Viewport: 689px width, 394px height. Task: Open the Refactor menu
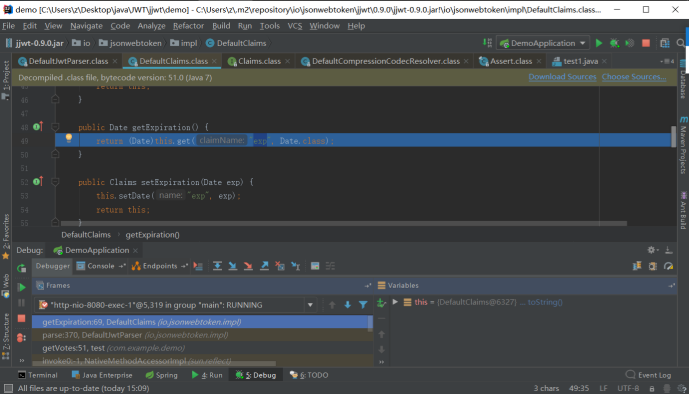(x=188, y=26)
